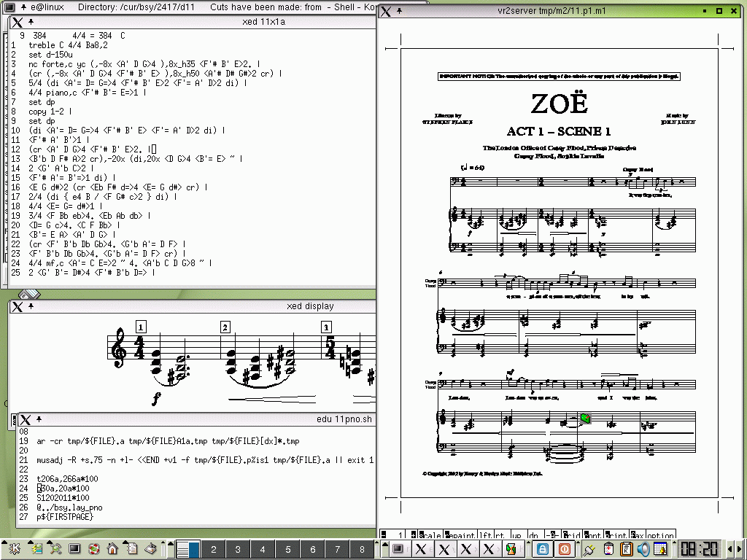Click the lightning-bolt launcher icon beside K menu
The width and height of the screenshot is (747, 560).
[36, 549]
